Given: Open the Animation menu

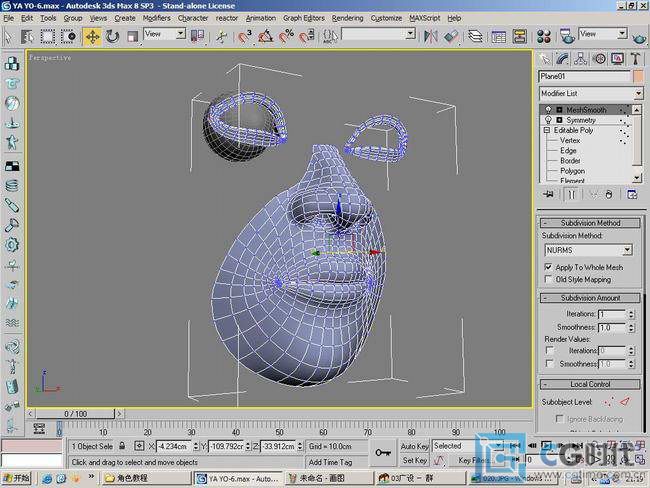Looking at the screenshot, I should [x=260, y=18].
